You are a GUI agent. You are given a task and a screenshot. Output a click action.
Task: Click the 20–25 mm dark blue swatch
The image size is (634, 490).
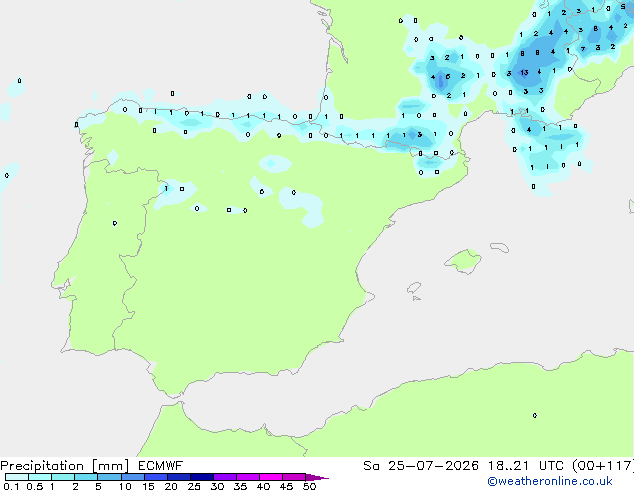point(178,477)
